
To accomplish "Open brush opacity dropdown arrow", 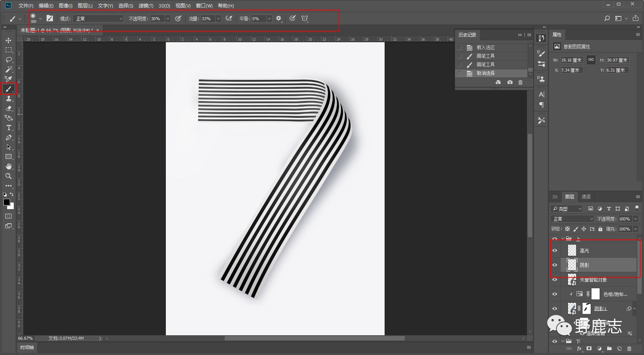I will (168, 19).
